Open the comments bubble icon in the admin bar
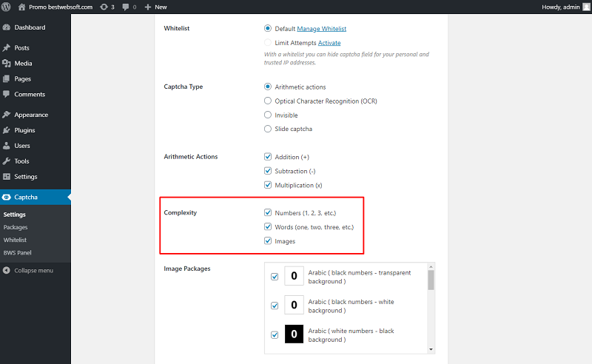Image resolution: width=592 pixels, height=364 pixels. [x=126, y=7]
